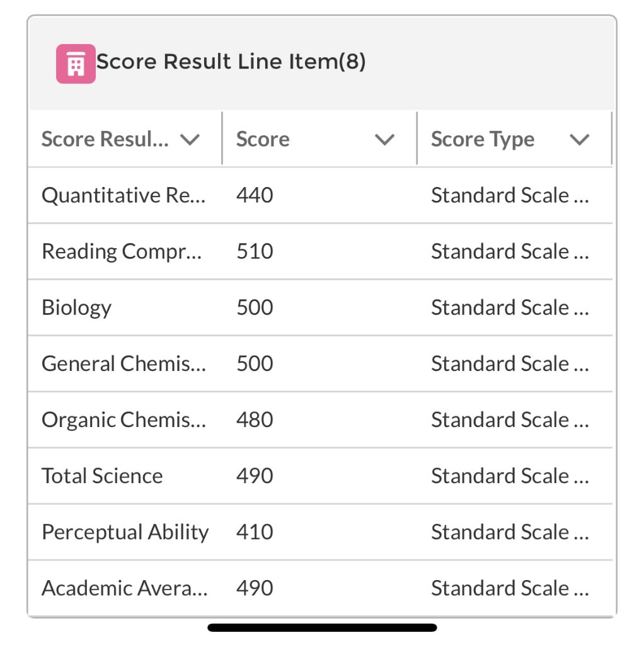Image resolution: width=644 pixels, height=645 pixels.
Task: Select the Organic Chemis... row name
Action: point(124,420)
